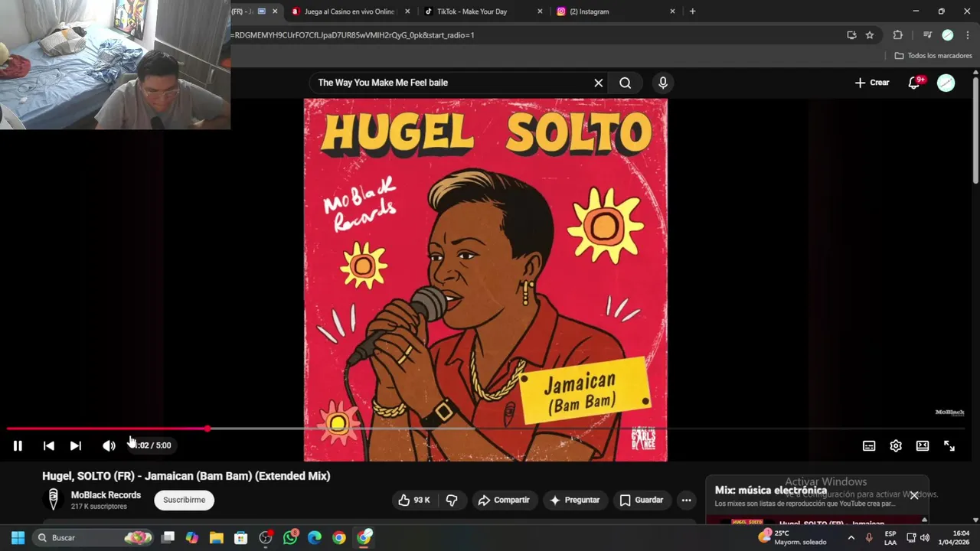Viewport: 980px width, 551px height.
Task: Open the YouTube account avatar menu
Action: pos(946,83)
